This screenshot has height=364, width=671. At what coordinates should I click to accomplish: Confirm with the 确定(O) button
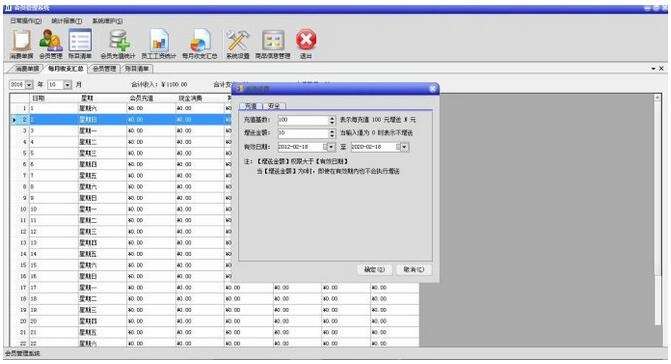[x=374, y=269]
